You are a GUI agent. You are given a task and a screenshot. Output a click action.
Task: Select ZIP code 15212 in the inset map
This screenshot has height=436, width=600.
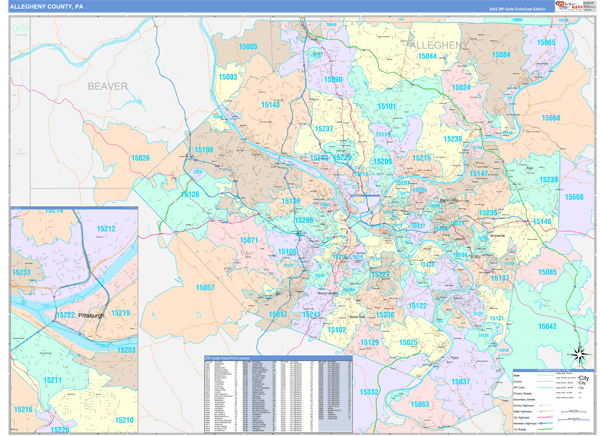coord(106,229)
